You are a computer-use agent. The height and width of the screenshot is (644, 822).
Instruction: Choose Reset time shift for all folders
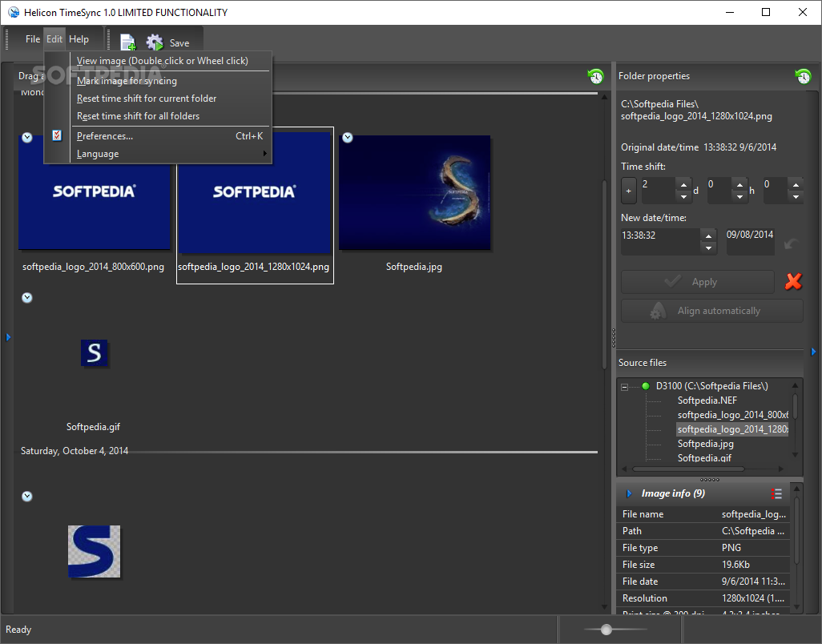coord(138,116)
